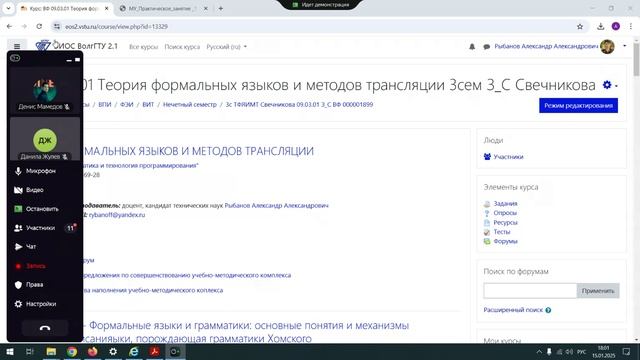Open the Участники link in the Люди block
This screenshot has width=640, height=360.
(x=508, y=157)
